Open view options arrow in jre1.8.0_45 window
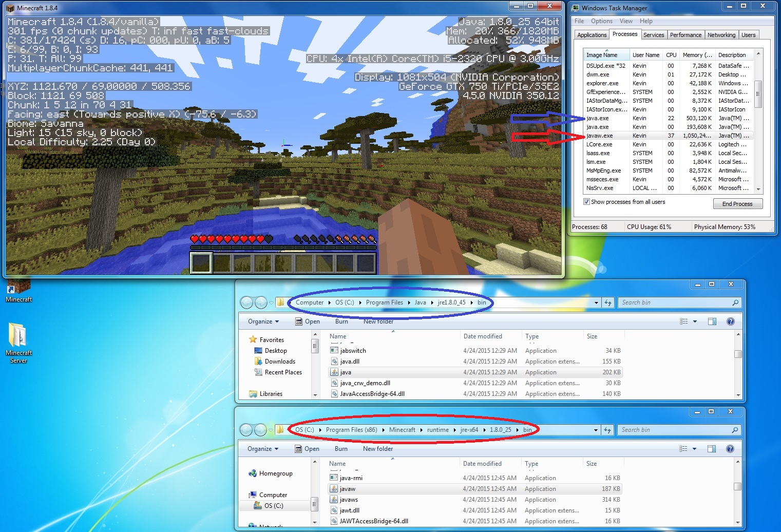The height and width of the screenshot is (532, 781). point(695,321)
